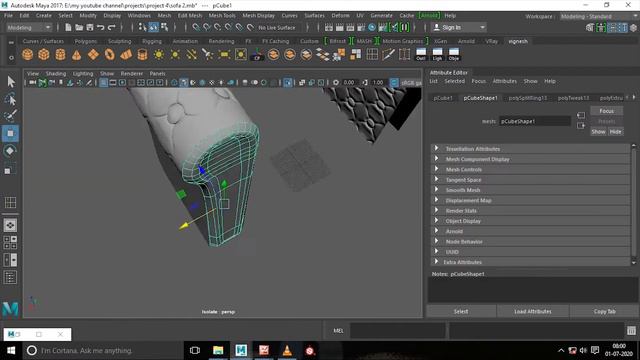Activate the Lasso select tool

tap(11, 99)
